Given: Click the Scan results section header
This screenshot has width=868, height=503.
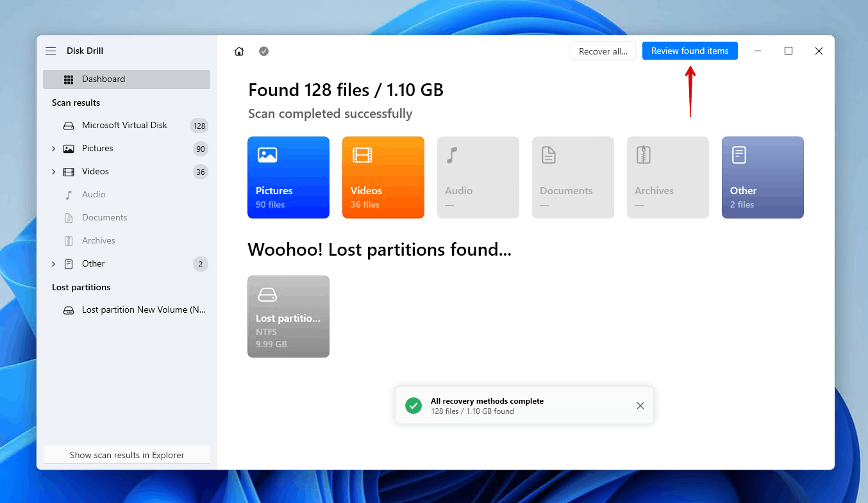Looking at the screenshot, I should click(76, 103).
